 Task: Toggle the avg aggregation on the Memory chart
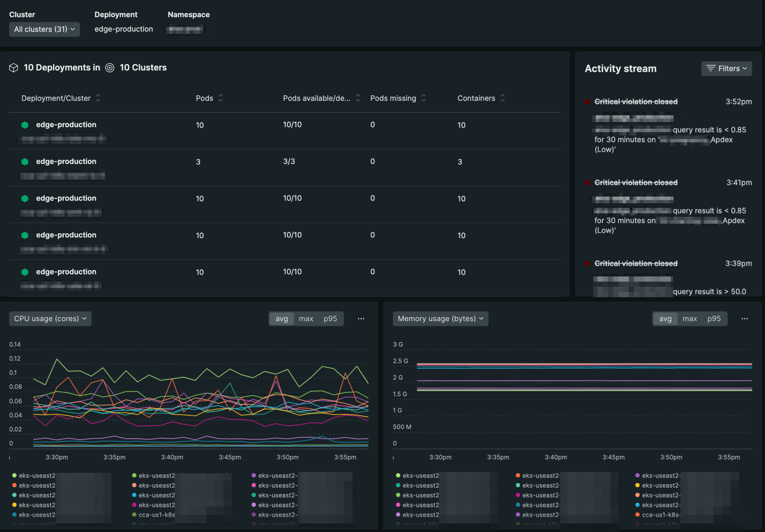tap(665, 319)
